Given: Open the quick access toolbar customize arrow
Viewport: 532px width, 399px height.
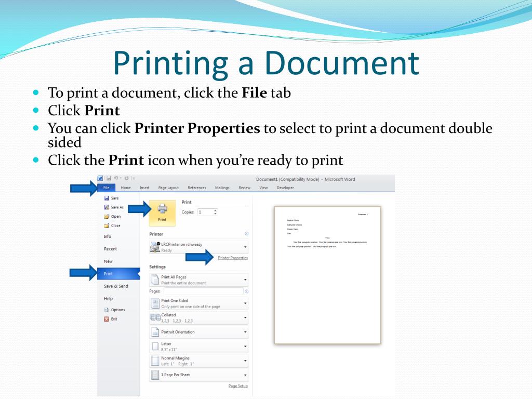Looking at the screenshot, I should pos(134,179).
